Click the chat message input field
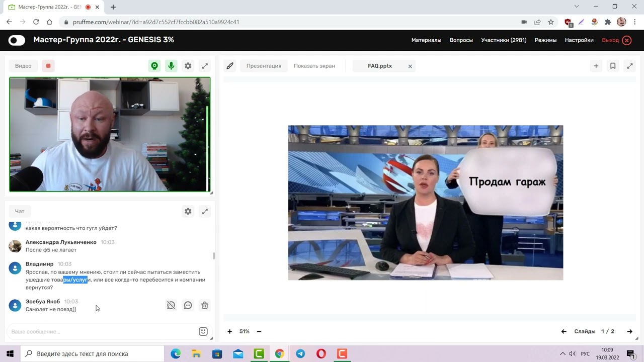The image size is (644, 362). [x=101, y=332]
